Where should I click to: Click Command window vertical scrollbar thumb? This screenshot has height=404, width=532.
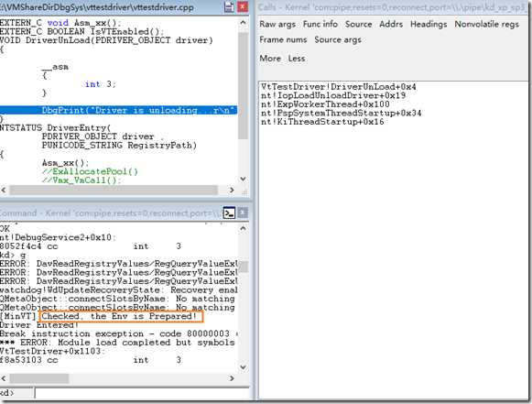243,267
